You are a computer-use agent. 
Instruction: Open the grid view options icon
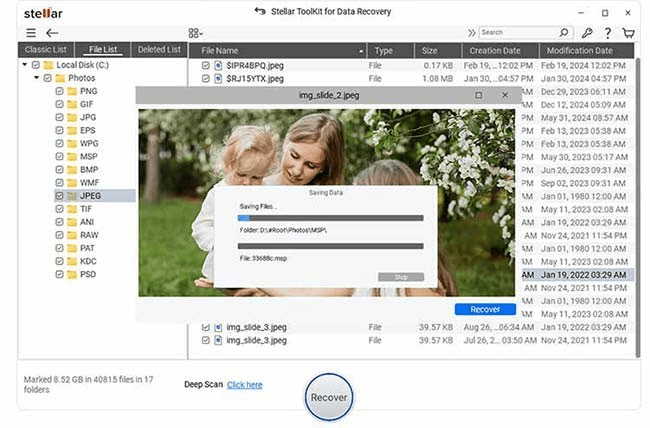tap(195, 33)
